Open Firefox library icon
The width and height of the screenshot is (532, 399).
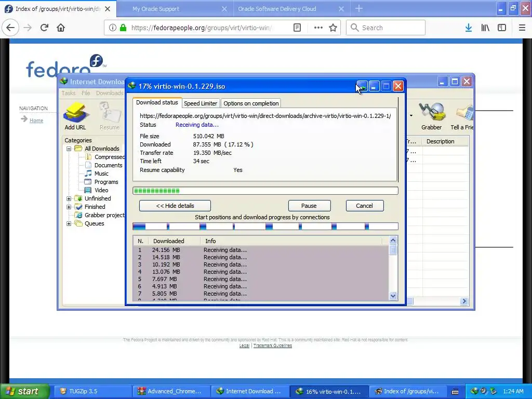click(485, 28)
